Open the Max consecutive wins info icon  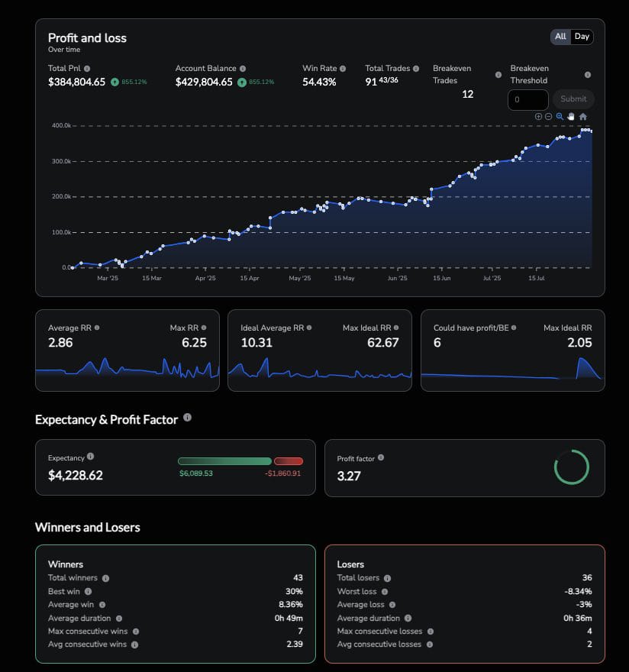(134, 632)
